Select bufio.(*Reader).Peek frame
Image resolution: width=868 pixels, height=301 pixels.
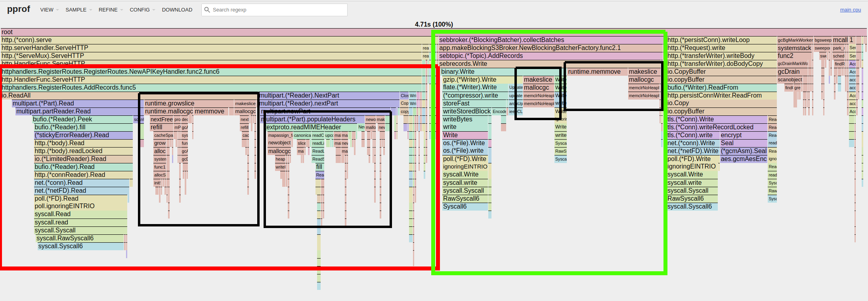tap(83, 119)
